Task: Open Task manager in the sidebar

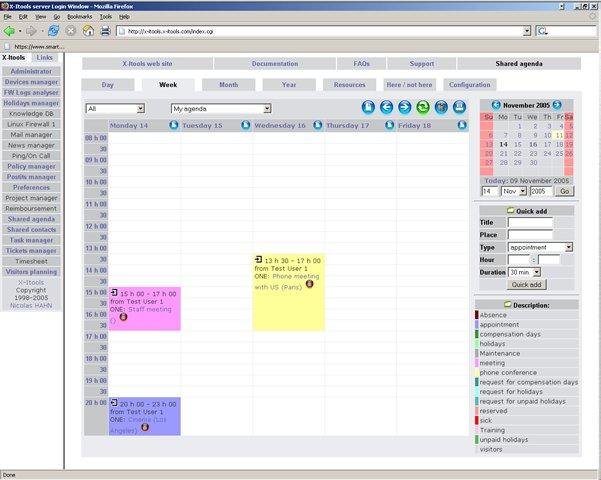Action: [31, 240]
